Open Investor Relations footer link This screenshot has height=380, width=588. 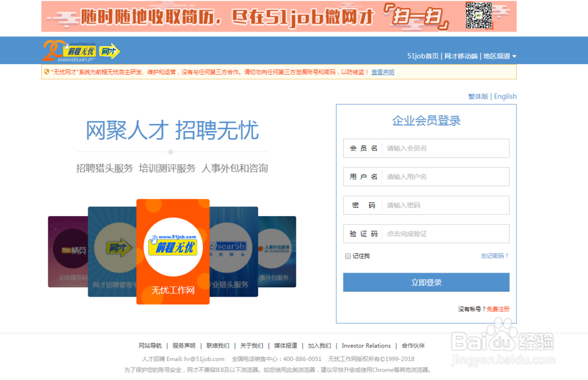(x=366, y=345)
